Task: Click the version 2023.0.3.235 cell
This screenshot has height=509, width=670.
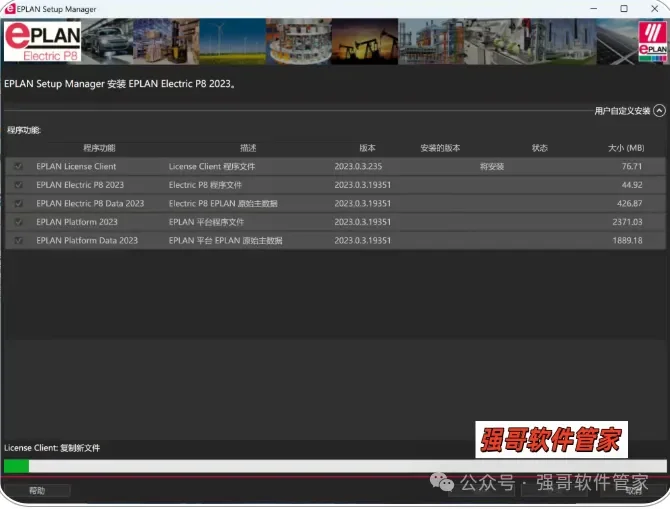Action: 358,166
